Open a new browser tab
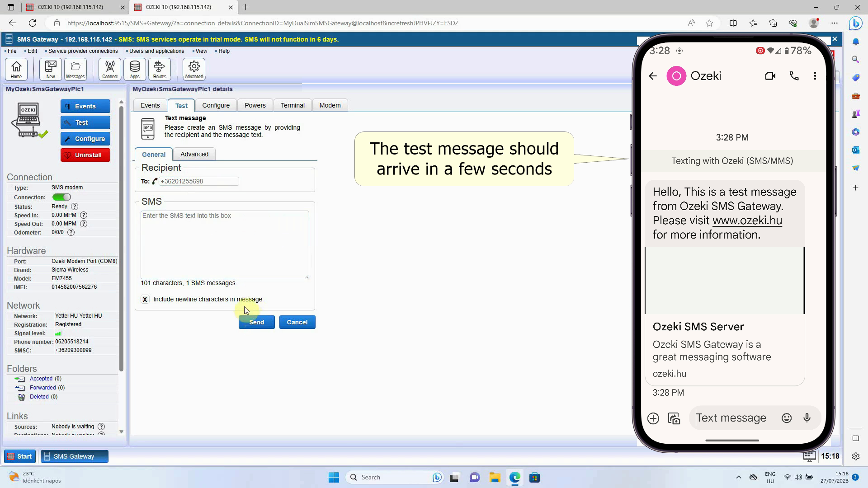 pyautogui.click(x=245, y=7)
